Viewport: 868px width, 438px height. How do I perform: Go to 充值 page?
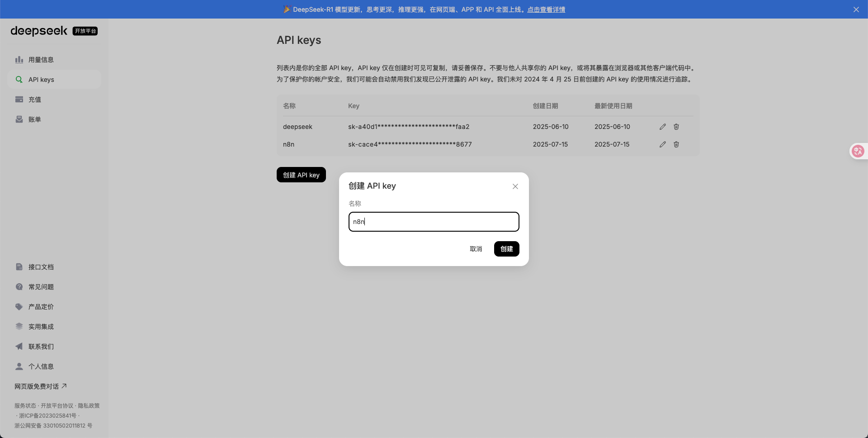[54, 100]
